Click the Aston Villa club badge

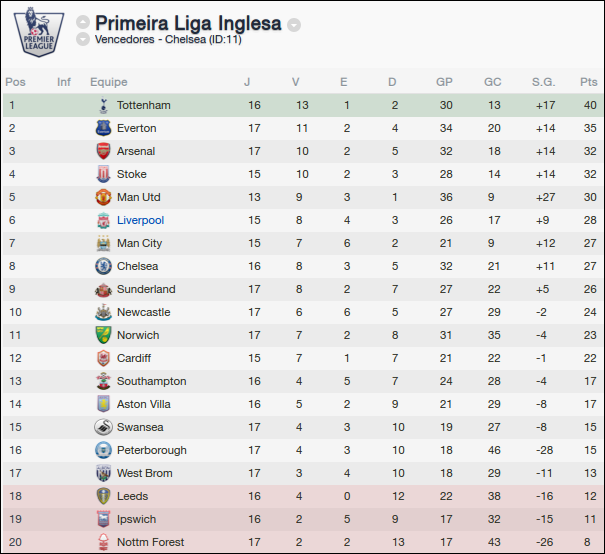point(103,404)
